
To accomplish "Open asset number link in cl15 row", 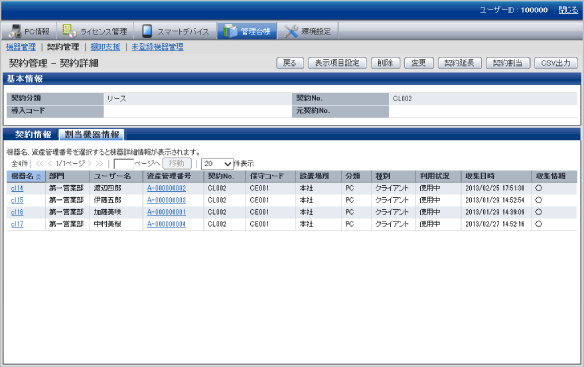I will coord(166,200).
